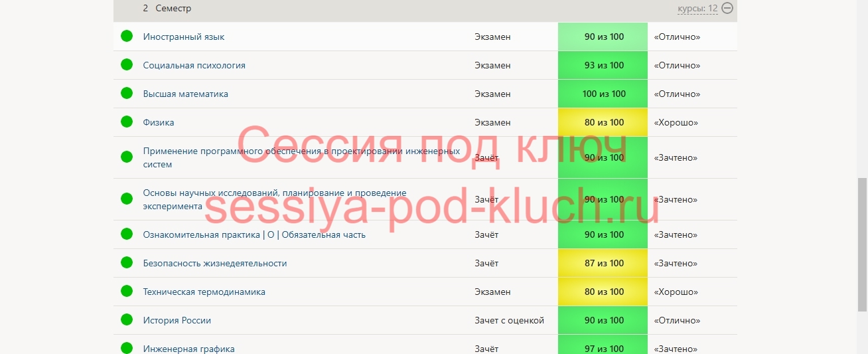Click the курсы: 12 link

[x=697, y=9]
